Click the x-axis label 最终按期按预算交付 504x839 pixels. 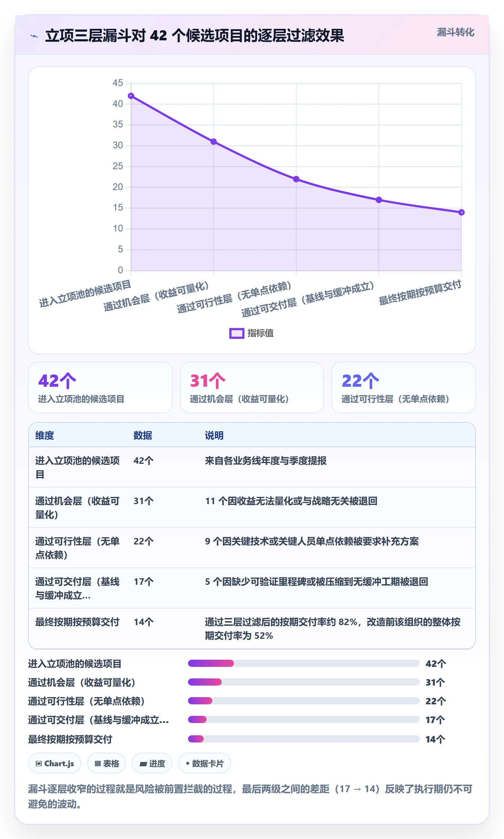(x=420, y=293)
